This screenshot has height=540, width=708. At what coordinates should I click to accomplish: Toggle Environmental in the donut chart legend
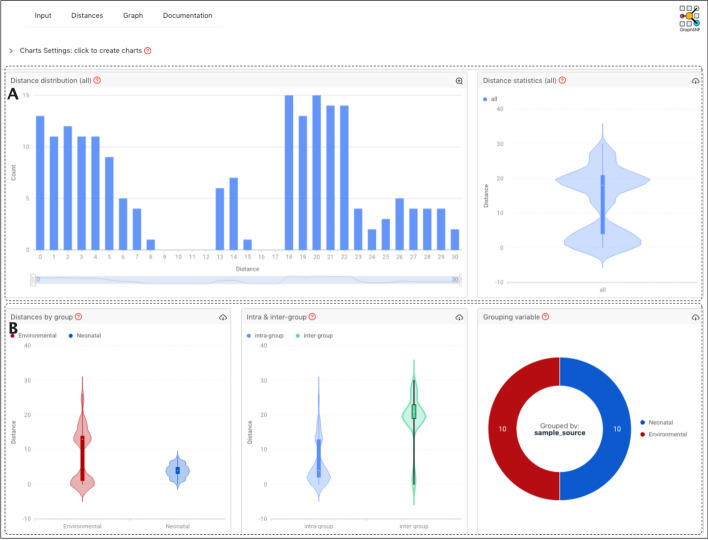667,434
